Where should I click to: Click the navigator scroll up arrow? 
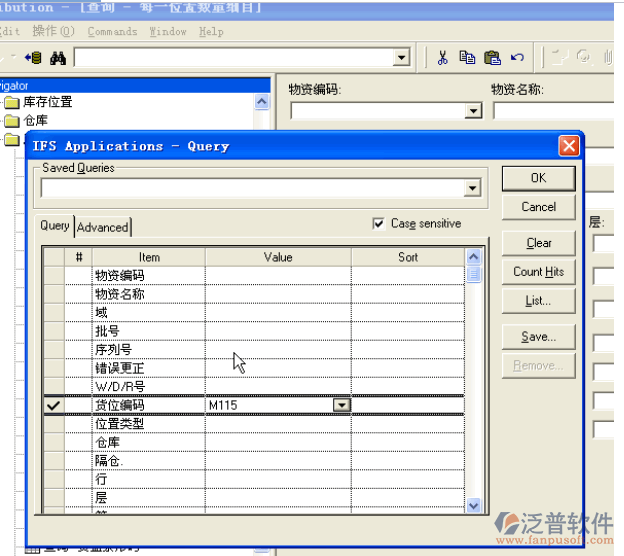261,102
